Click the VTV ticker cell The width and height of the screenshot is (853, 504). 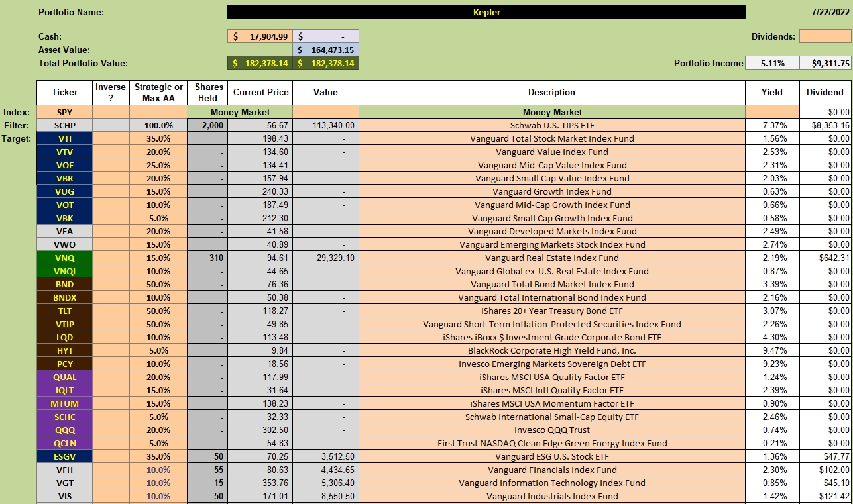(x=64, y=152)
